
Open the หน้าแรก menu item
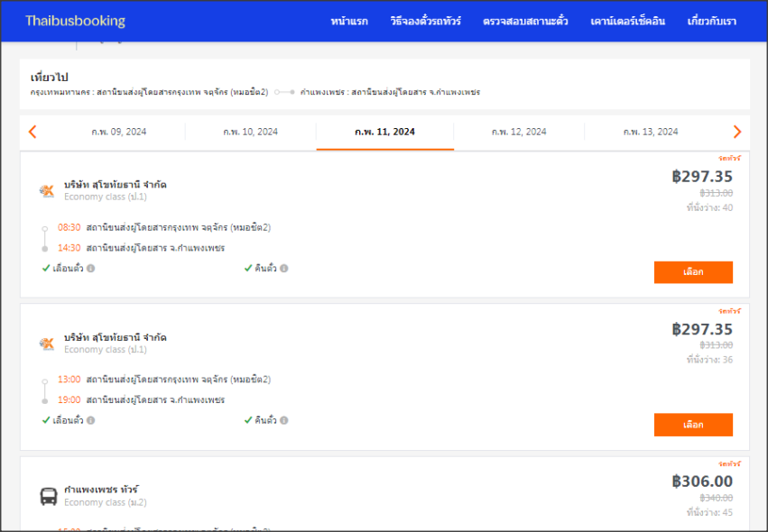349,21
